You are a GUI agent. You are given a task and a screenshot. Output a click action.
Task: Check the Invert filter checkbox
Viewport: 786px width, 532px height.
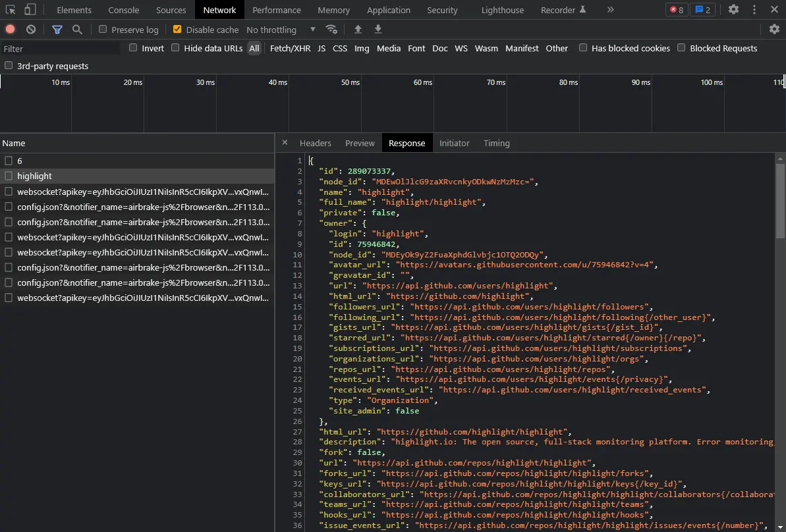pyautogui.click(x=133, y=47)
